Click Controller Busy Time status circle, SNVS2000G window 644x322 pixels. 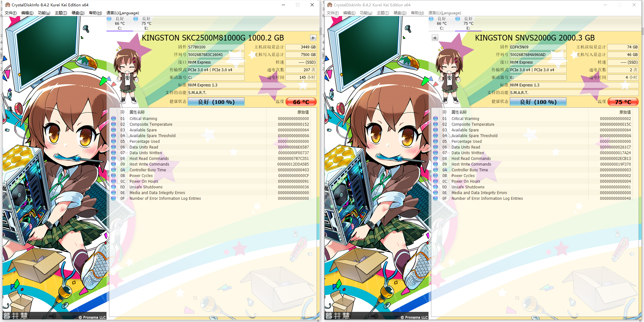[435, 170]
